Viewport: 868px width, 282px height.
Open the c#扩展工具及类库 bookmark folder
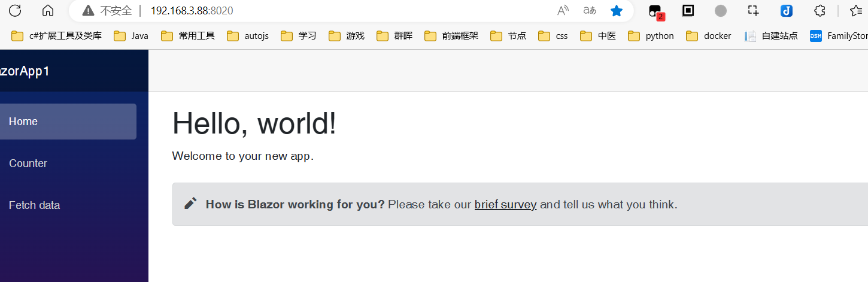click(x=57, y=36)
